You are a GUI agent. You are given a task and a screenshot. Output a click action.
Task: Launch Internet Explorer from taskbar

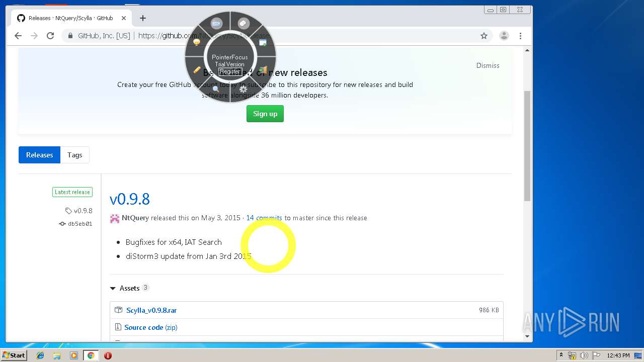click(x=40, y=355)
